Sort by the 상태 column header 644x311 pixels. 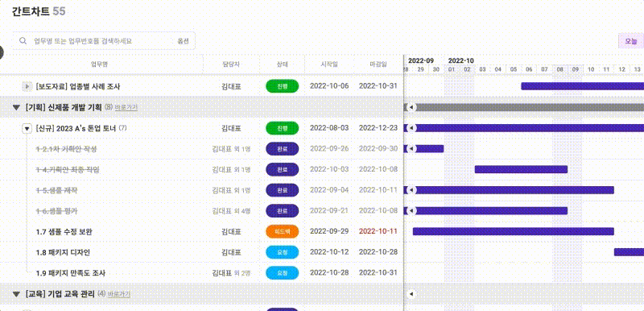tap(283, 64)
